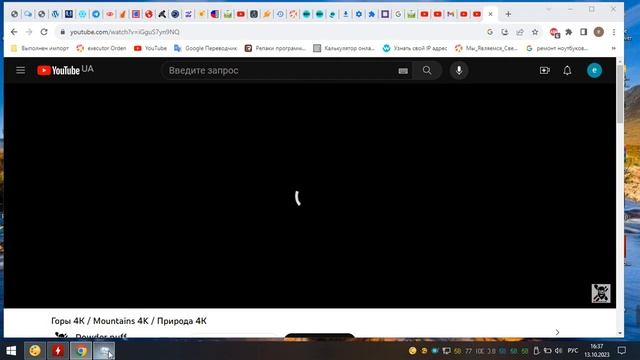Open the yellow smiley app on taskbar
The image size is (640, 360).
35,351
